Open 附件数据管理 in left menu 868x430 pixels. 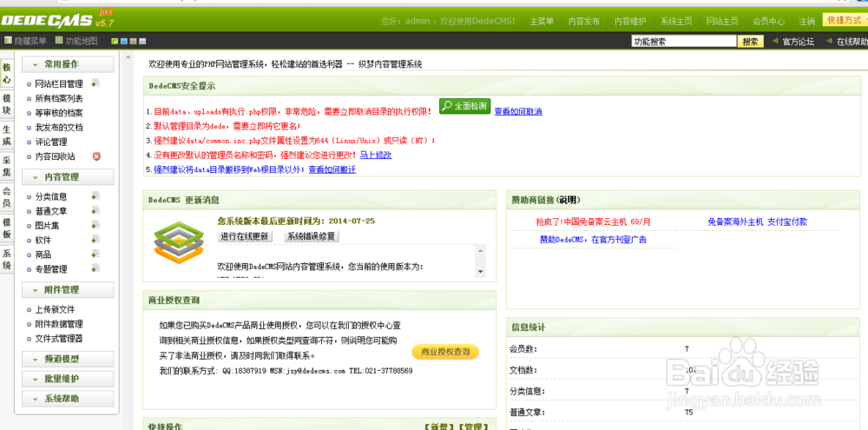point(59,324)
